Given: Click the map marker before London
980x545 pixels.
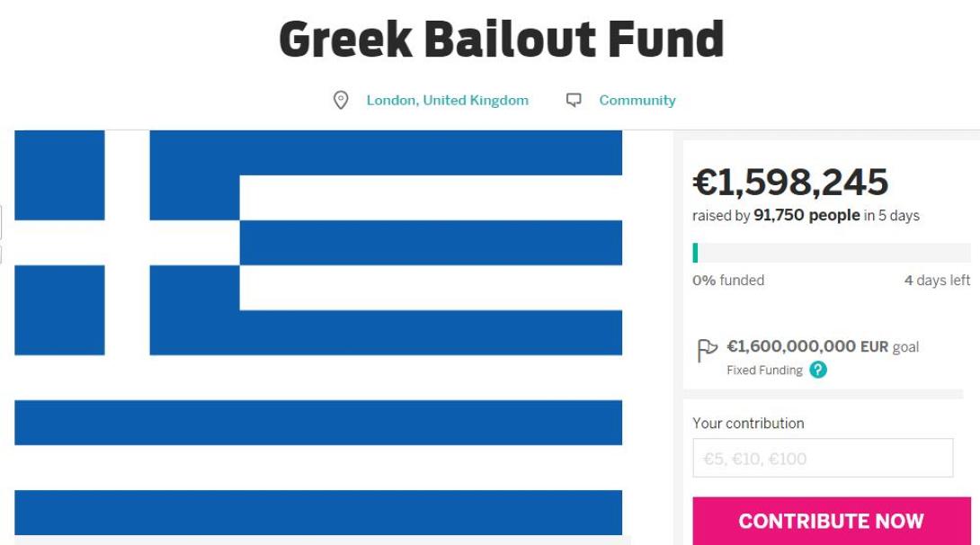Looking at the screenshot, I should coord(340,100).
